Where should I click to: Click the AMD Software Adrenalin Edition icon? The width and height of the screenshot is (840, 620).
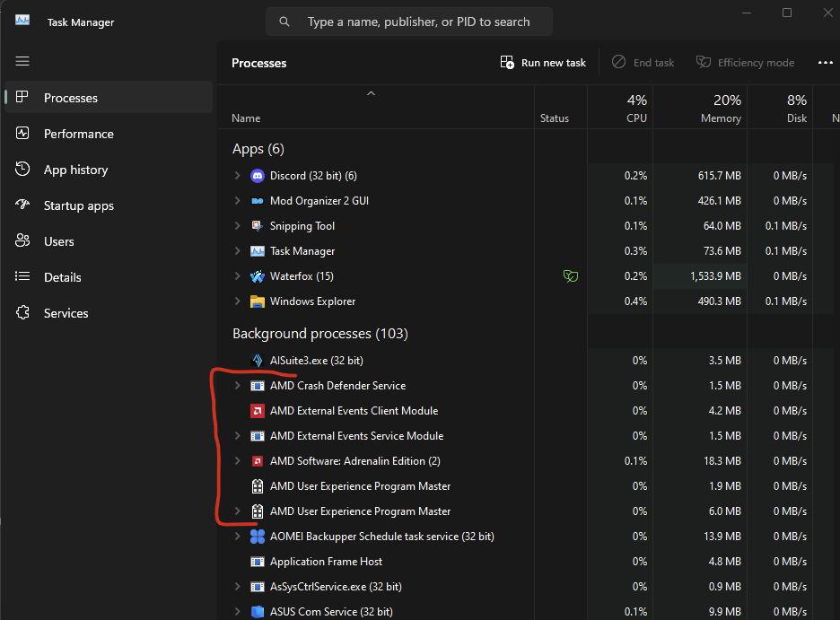[x=257, y=461]
